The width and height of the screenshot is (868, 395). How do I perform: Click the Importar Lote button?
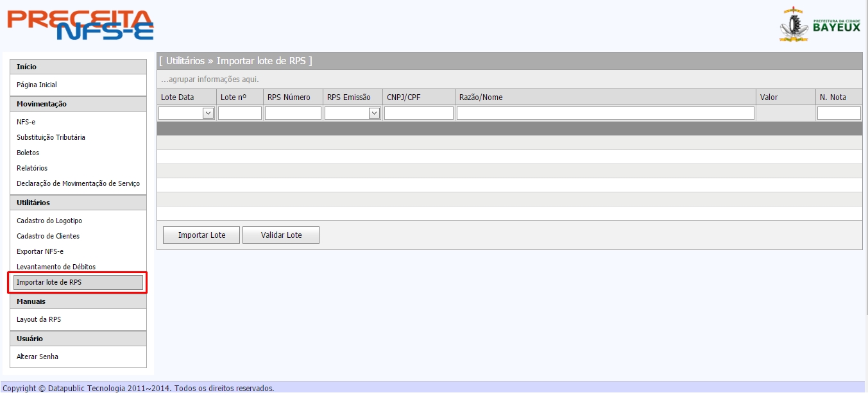click(201, 235)
